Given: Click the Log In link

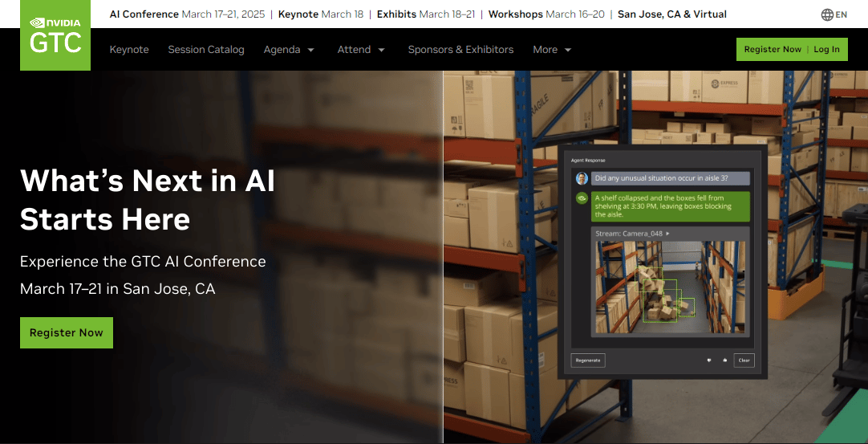Looking at the screenshot, I should coord(826,49).
